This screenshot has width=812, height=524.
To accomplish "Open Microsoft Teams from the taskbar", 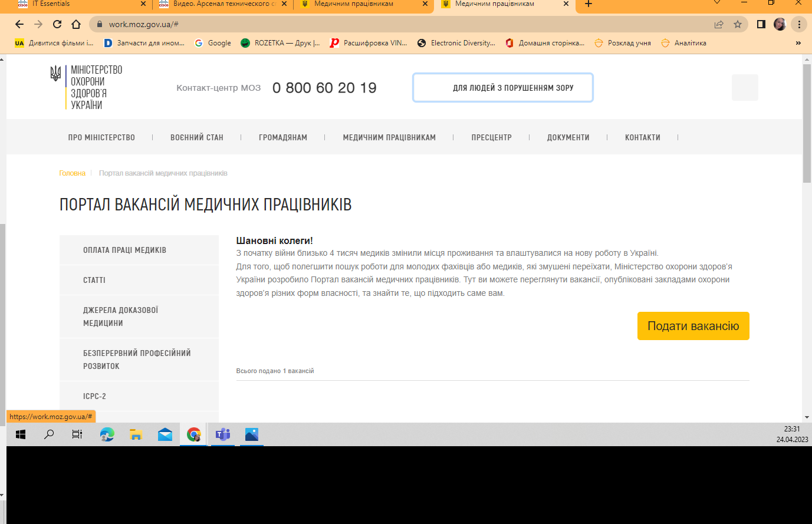I will click(x=223, y=434).
